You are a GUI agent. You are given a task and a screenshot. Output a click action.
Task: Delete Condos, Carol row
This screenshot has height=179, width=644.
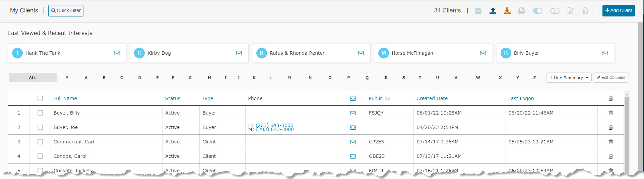click(x=610, y=156)
